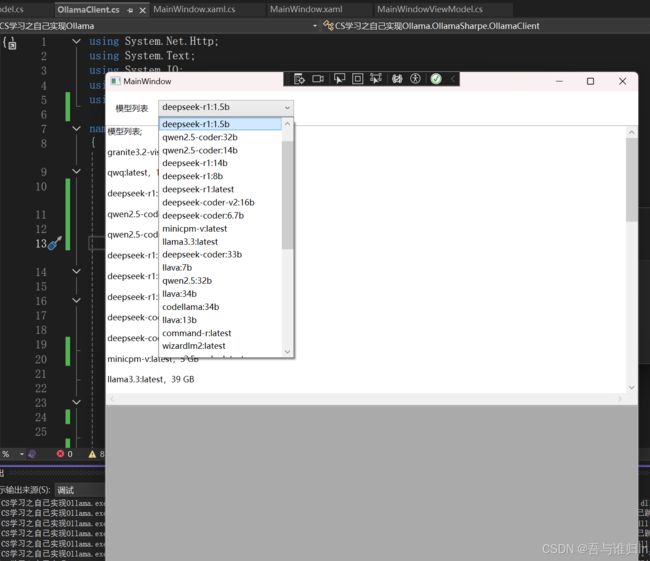Collapse the in-app debug toolbar chevron

(453, 79)
